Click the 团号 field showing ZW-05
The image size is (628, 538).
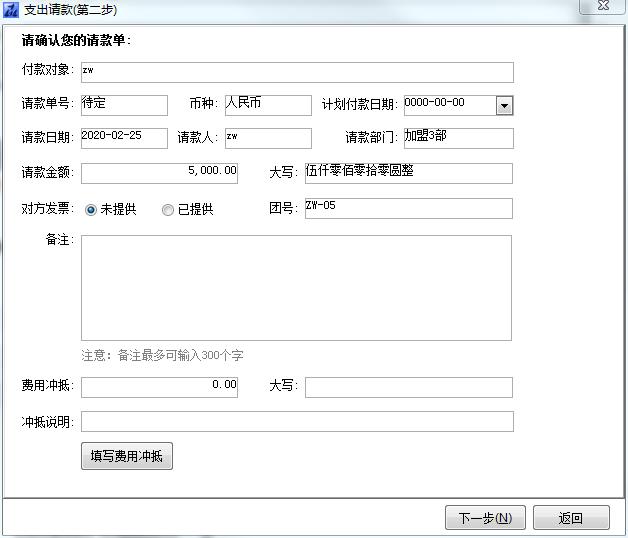coord(408,208)
